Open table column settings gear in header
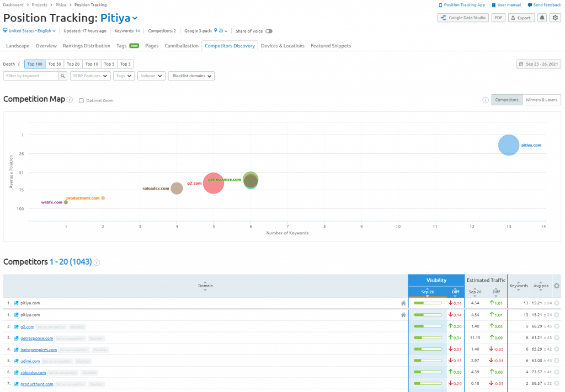The image size is (565, 392). [x=557, y=286]
